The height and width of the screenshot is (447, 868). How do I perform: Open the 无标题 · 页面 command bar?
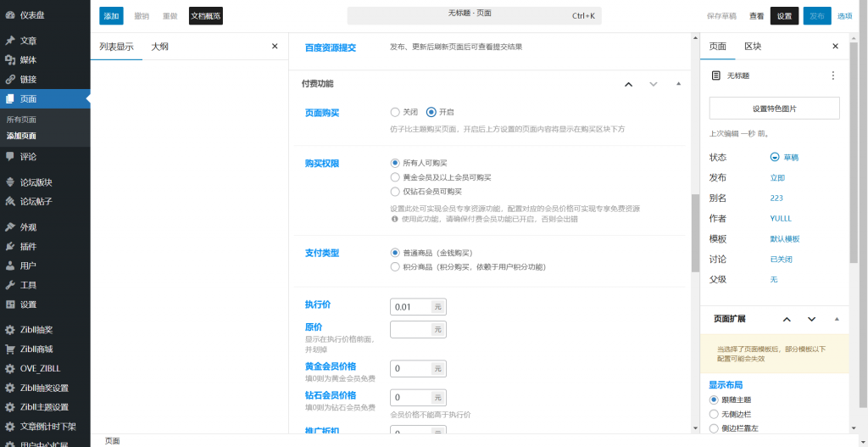point(475,15)
